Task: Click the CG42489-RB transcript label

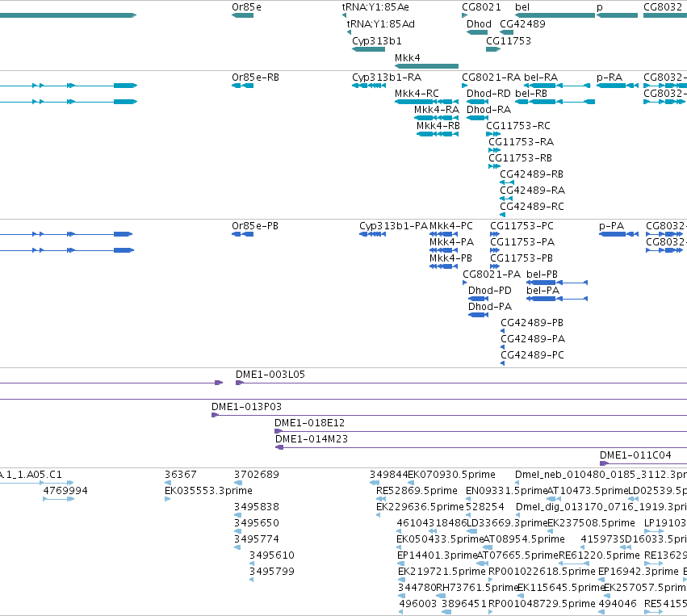Action: [531, 174]
